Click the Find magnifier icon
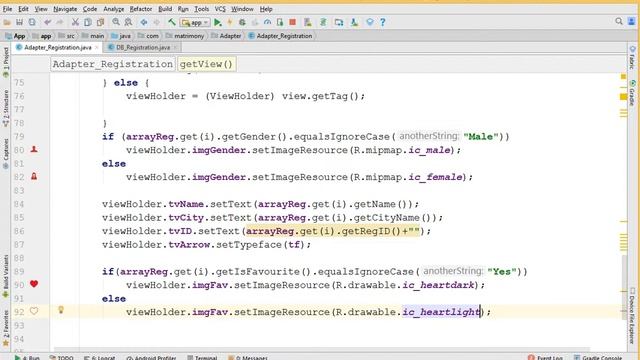 pyautogui.click(x=116, y=22)
